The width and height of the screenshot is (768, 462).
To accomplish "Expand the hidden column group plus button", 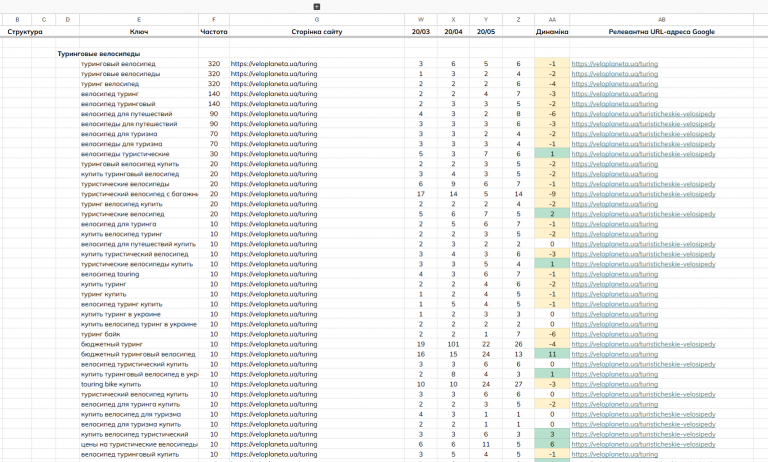I will coord(316,6).
